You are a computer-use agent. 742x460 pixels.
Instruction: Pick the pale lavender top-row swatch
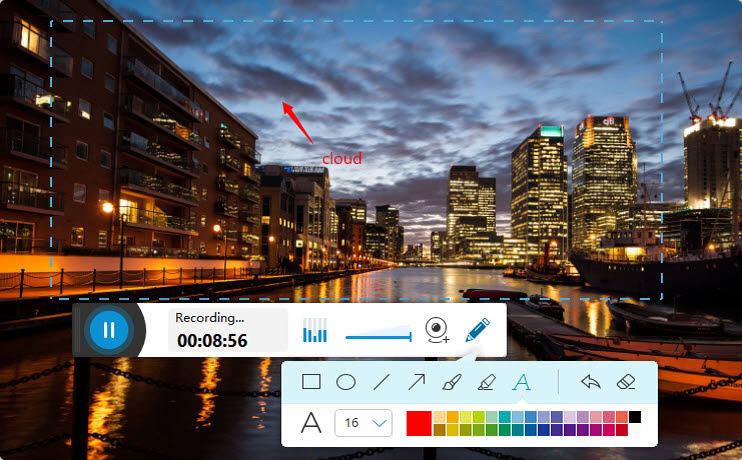click(x=570, y=417)
